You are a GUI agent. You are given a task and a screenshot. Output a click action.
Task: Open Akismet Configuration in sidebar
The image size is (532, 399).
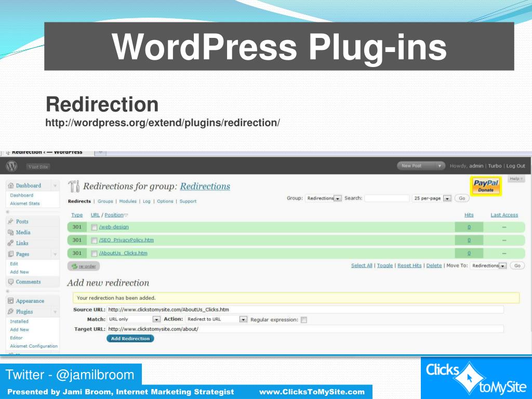pyautogui.click(x=34, y=346)
